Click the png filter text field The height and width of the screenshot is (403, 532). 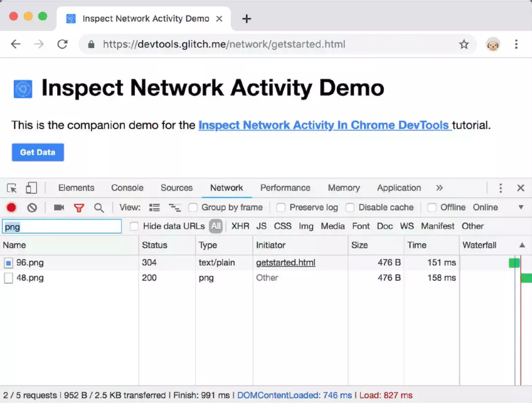coord(62,226)
